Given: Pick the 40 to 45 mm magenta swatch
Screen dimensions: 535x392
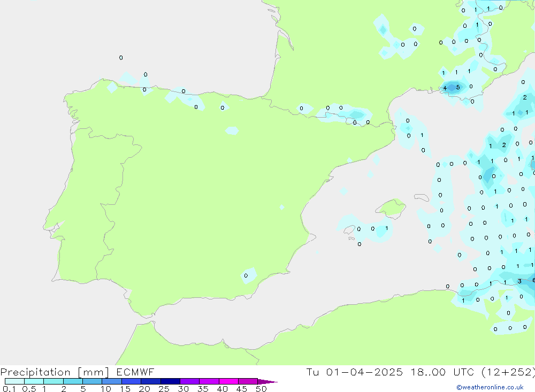Looking at the screenshot, I should pyautogui.click(x=228, y=381).
